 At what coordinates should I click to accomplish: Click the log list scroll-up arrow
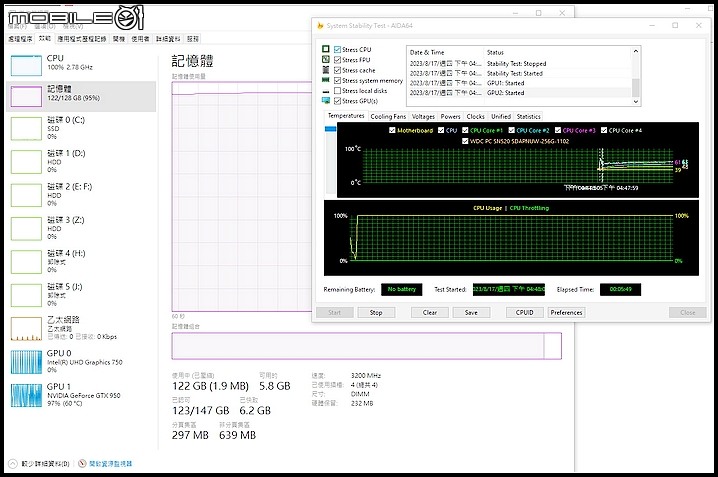(636, 51)
